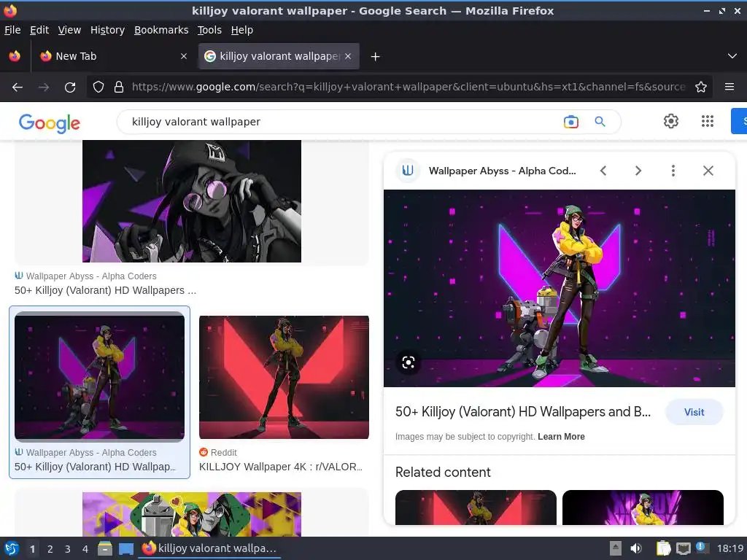Screen dimensions: 747x560
Task: Click the magnifier search button
Action: point(600,122)
